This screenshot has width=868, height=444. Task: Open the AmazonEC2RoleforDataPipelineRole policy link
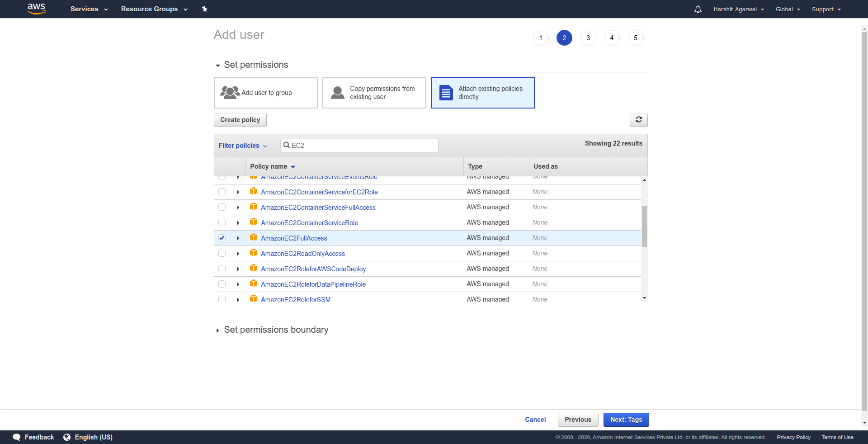(313, 284)
